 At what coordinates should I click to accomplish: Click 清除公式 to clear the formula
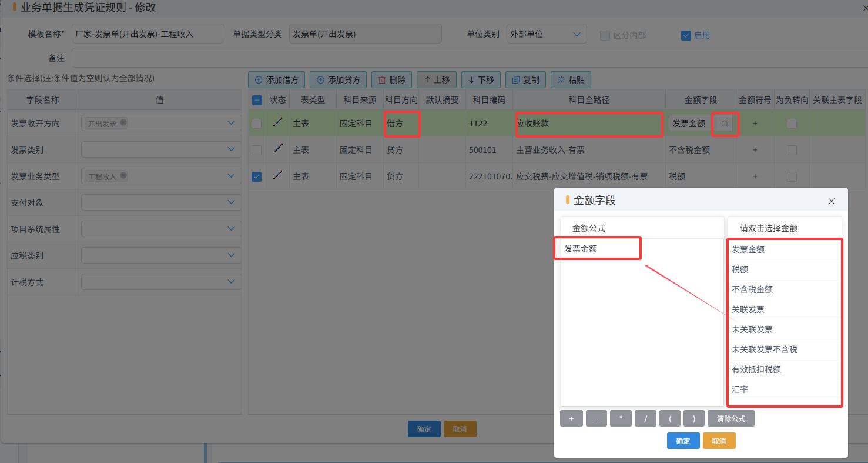[731, 418]
